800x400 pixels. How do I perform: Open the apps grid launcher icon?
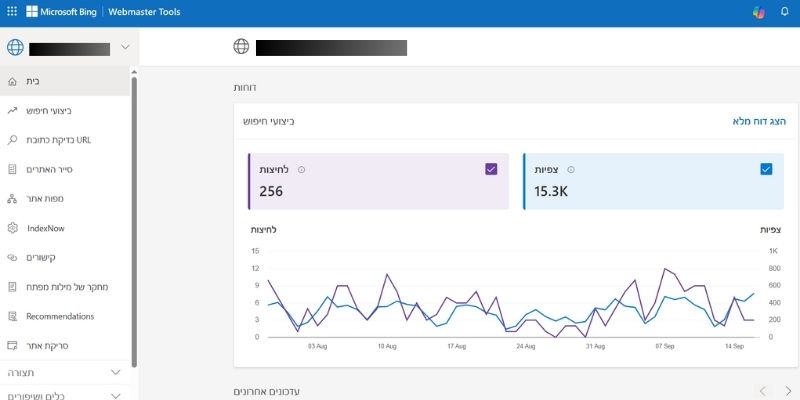[x=12, y=11]
